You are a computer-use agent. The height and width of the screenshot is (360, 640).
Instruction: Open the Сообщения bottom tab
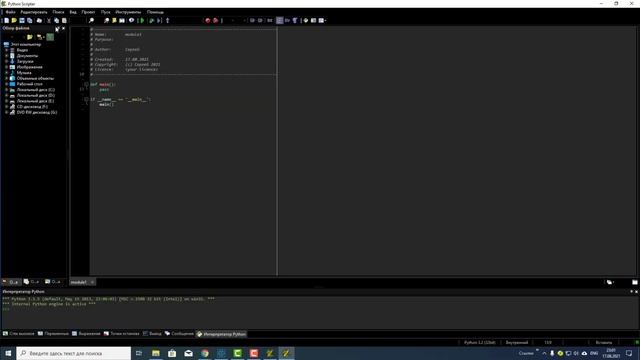(x=179, y=334)
